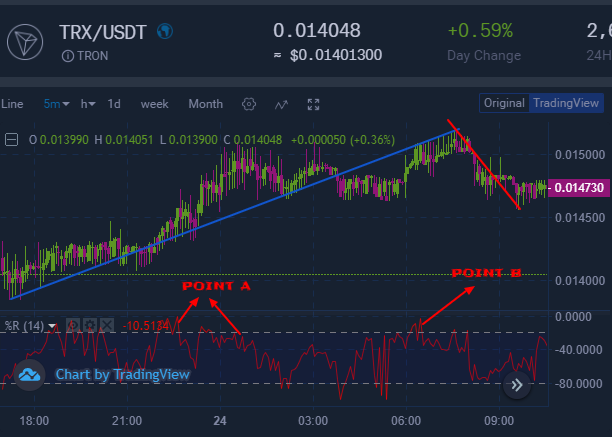Jump to latest bar double-arrow button
Viewport: 612px width, 437px height.
(517, 385)
